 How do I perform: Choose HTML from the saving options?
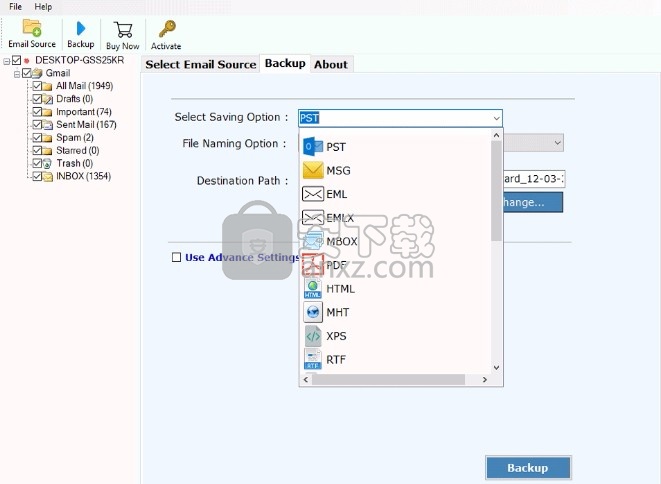click(x=341, y=289)
